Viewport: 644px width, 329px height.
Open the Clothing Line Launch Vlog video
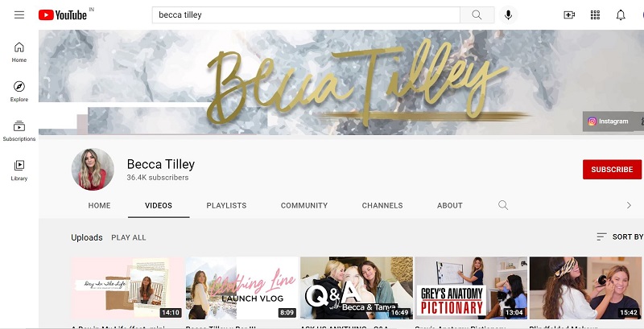[x=242, y=288]
